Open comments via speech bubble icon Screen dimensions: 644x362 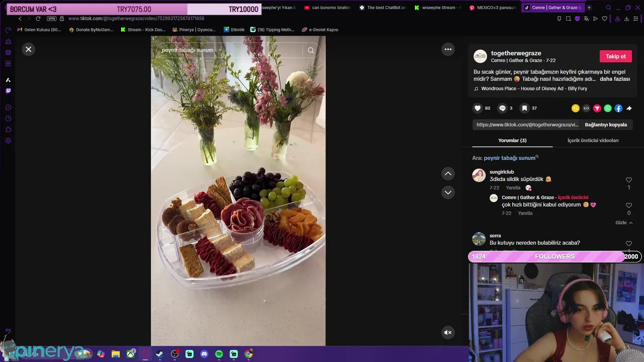pos(502,108)
